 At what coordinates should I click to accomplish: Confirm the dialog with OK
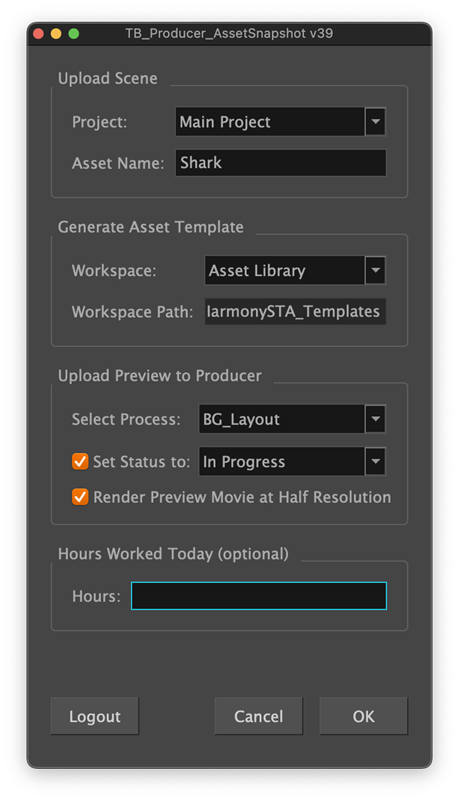click(364, 716)
